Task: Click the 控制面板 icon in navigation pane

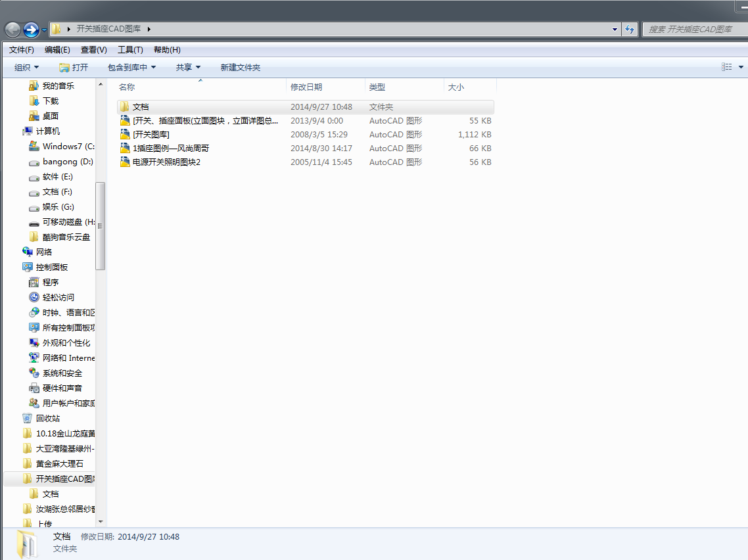Action: (x=27, y=267)
